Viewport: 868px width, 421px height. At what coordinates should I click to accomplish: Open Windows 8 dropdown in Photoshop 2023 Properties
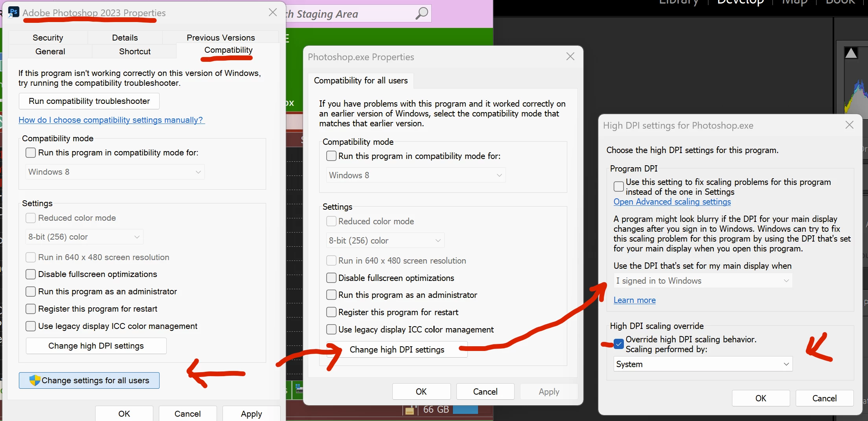point(115,172)
